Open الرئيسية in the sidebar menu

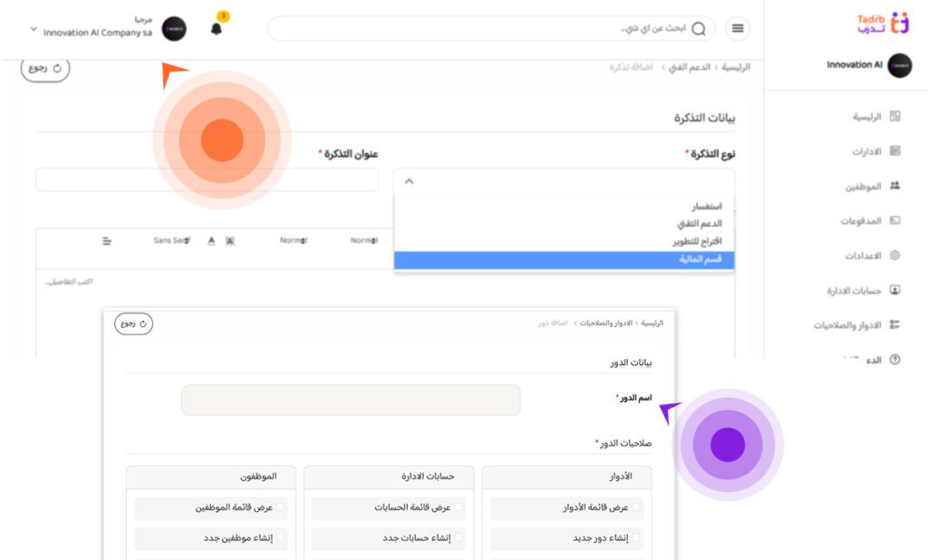click(x=866, y=117)
